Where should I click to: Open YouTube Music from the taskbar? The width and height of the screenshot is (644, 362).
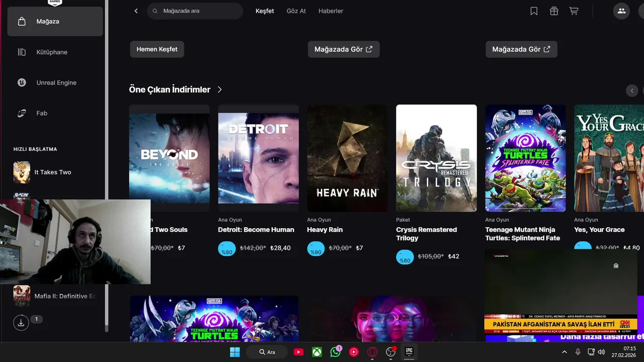click(354, 352)
